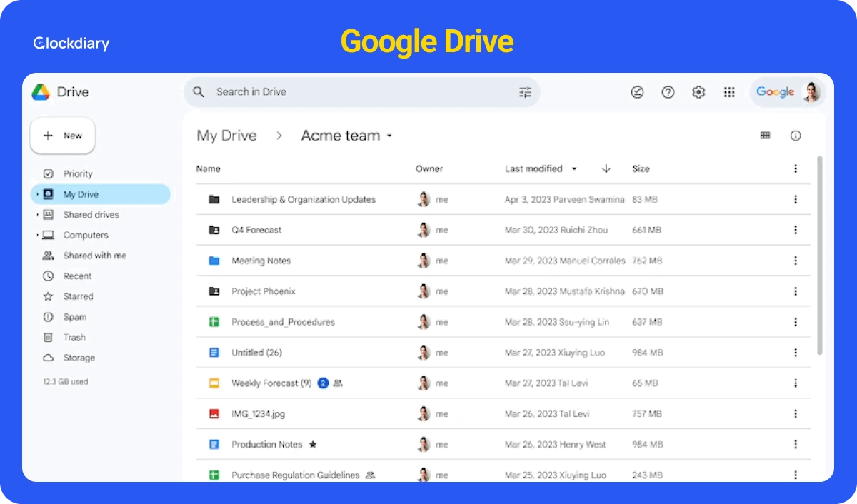Screen dimensions: 857x504
Task: Open more actions for Untitled (26) row
Action: [x=796, y=353]
